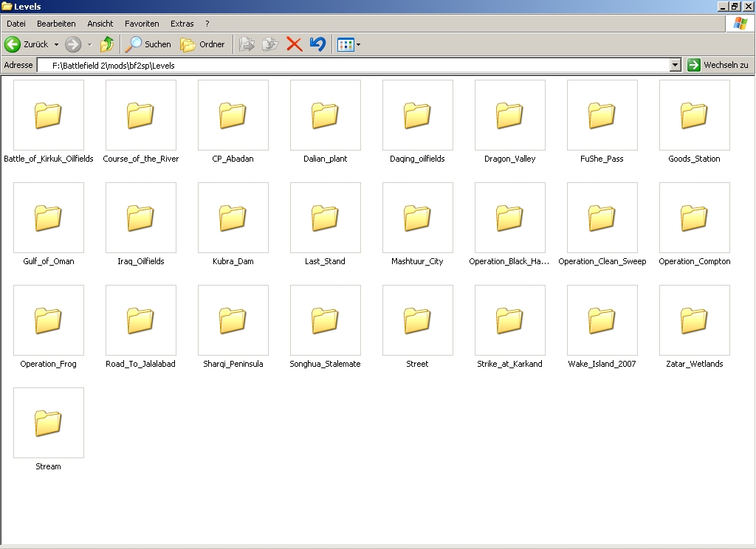Viewport: 756px width, 549px height.
Task: Open the ? help menu
Action: (207, 24)
